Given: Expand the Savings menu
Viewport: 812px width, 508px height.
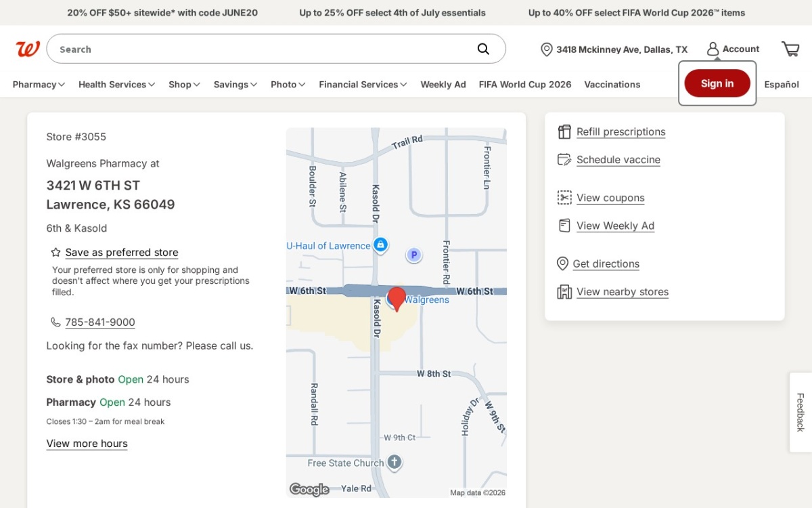Looking at the screenshot, I should coord(235,84).
